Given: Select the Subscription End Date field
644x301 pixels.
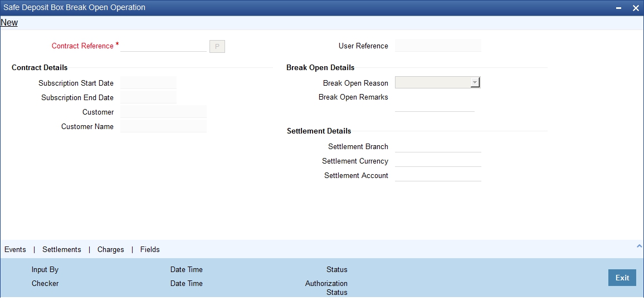Looking at the screenshot, I should pos(148,97).
